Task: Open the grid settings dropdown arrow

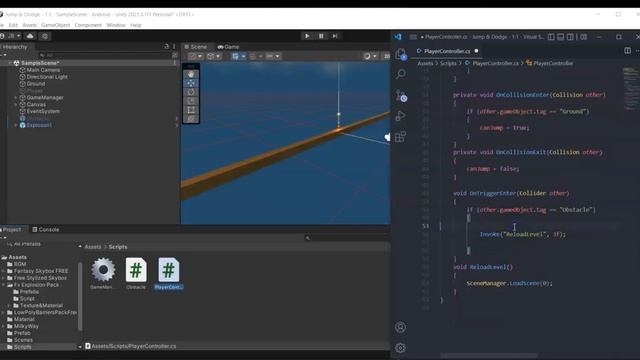Action: tap(243, 56)
